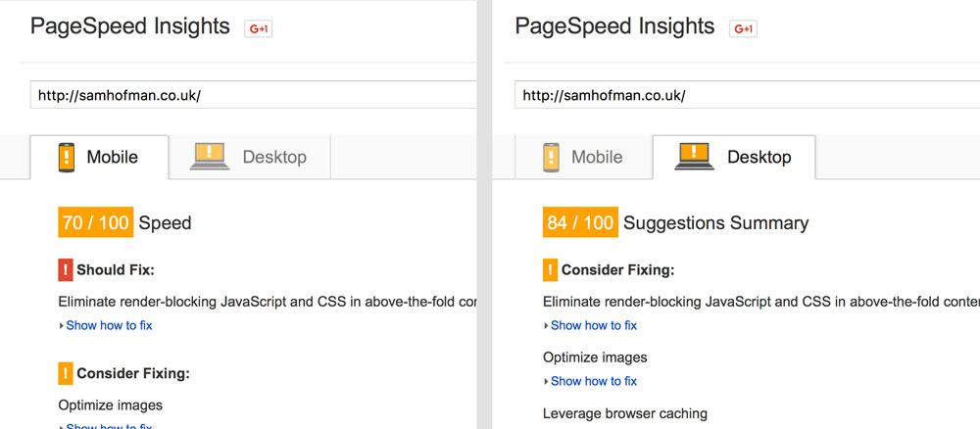The image size is (980, 429).
Task: Click the Should Fix: label
Action: click(116, 270)
